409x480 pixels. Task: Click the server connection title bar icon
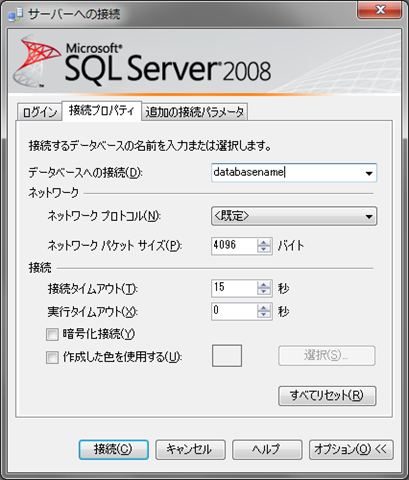(15, 14)
